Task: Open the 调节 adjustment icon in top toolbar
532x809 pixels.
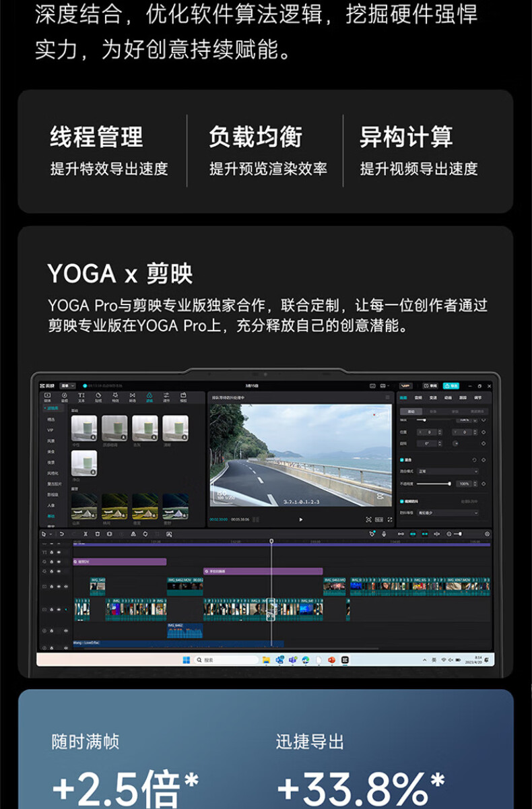Action: tap(166, 397)
